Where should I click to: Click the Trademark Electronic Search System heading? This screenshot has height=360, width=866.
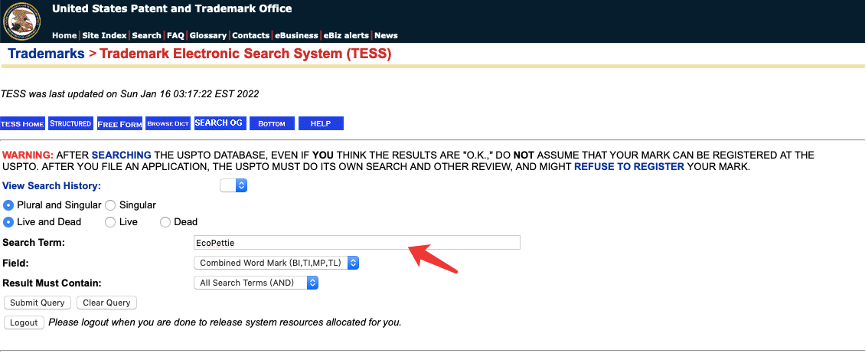pos(245,54)
